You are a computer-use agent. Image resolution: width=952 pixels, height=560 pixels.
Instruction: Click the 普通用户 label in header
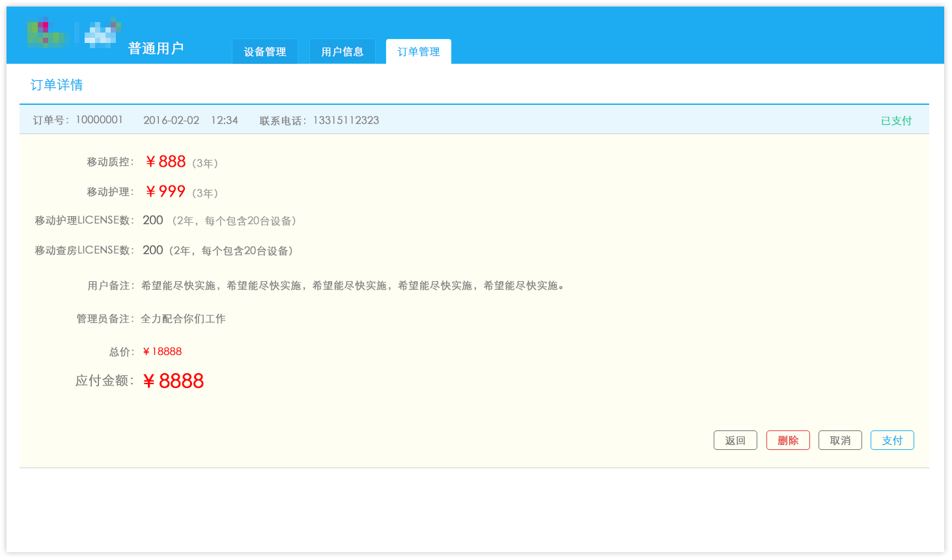coord(156,48)
